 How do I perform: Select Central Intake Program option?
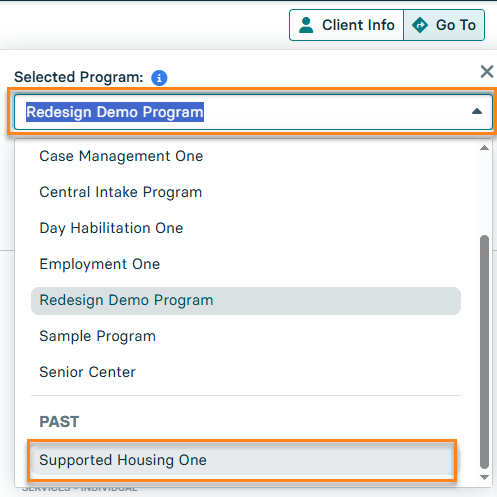[x=246, y=192]
